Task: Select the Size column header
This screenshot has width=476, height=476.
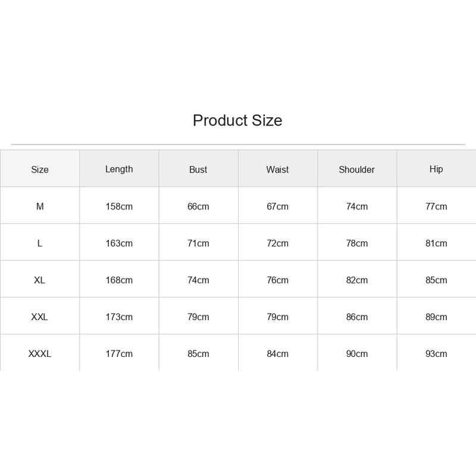Action: (40, 170)
